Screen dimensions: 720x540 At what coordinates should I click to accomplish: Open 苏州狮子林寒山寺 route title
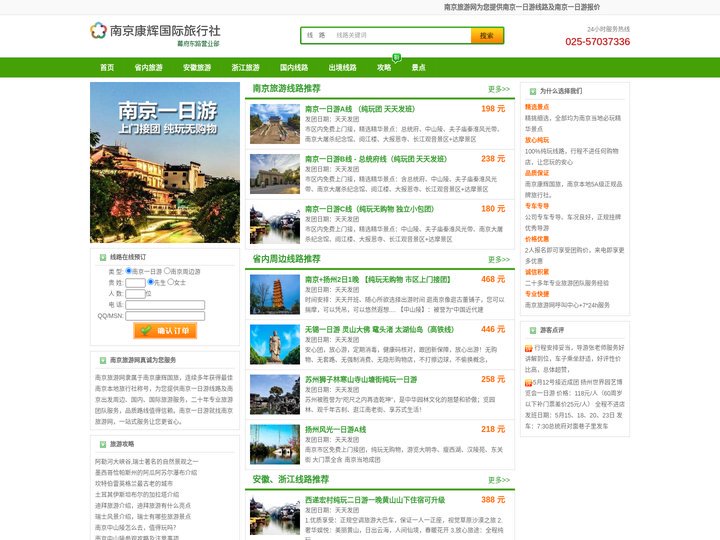(x=361, y=380)
